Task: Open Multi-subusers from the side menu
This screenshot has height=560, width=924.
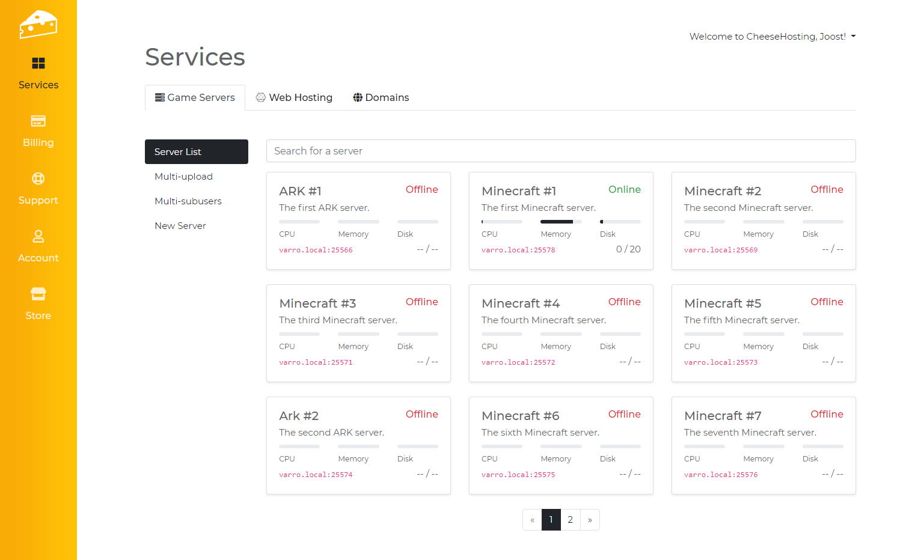Action: [x=188, y=201]
